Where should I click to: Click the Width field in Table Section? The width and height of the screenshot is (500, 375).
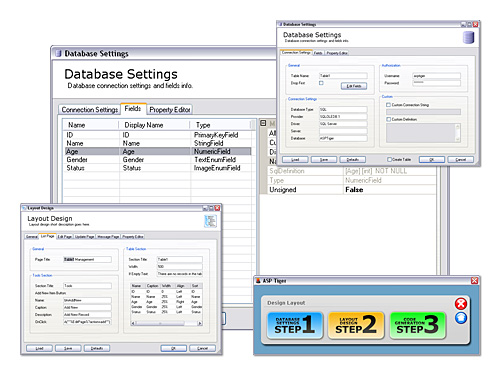click(180, 266)
